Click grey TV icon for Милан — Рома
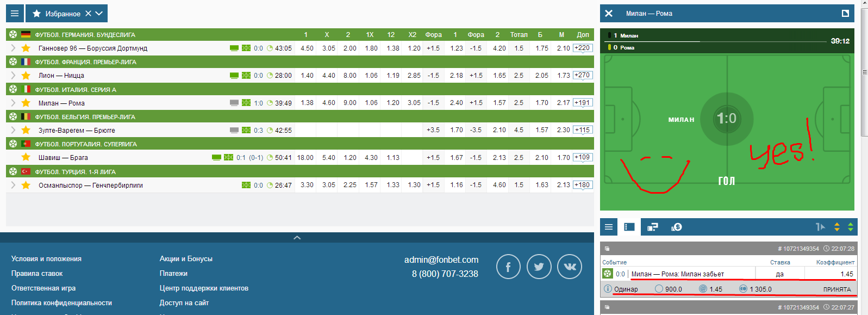The height and width of the screenshot is (315, 868). pos(234,103)
